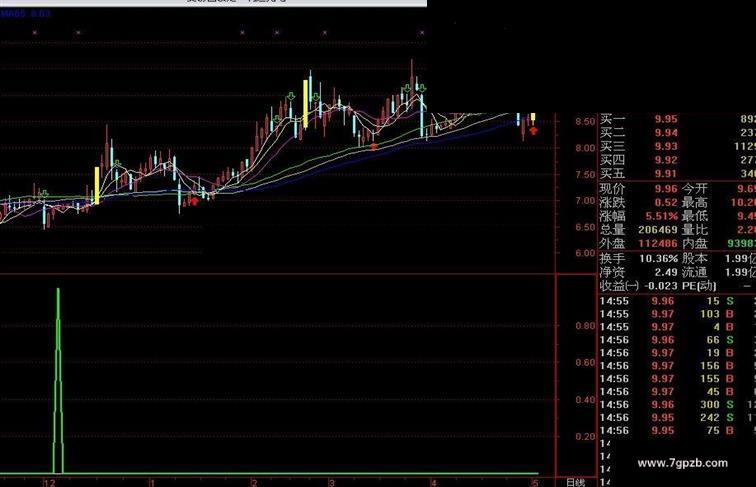
Task: Click the green arrow marker above the early December candles
Action: pos(44,194)
